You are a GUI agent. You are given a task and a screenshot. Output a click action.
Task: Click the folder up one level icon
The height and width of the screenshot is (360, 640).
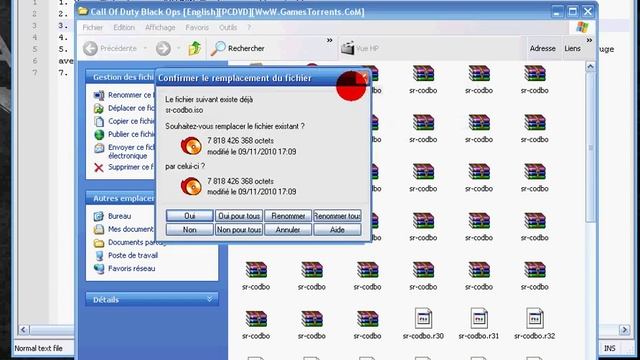[x=194, y=48]
